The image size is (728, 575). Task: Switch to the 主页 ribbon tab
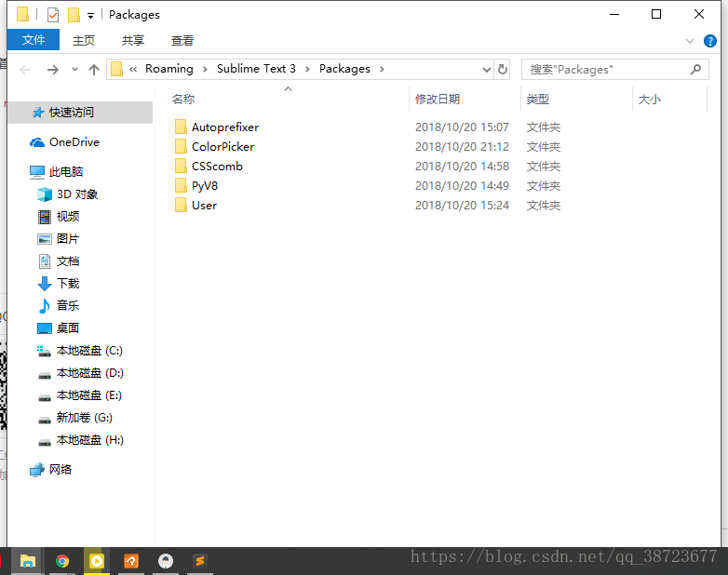tap(84, 40)
